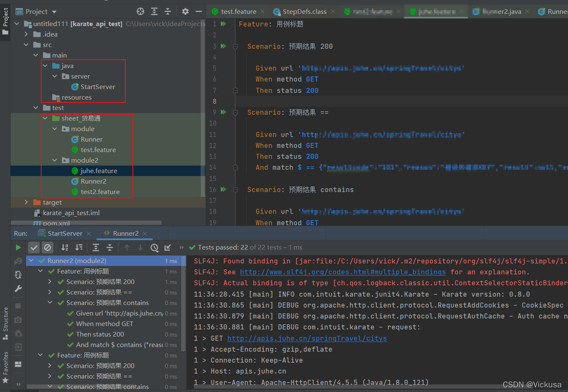This screenshot has width=568, height=392.
Task: Toggle show ignored tests button
Action: (48, 247)
